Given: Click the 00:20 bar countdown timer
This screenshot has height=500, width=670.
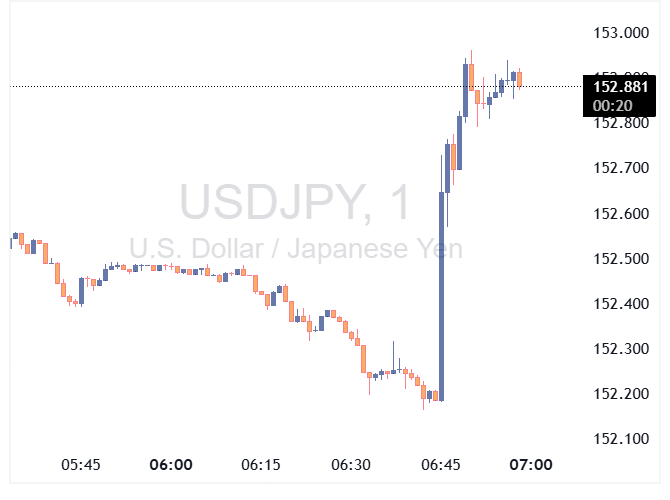Looking at the screenshot, I should tap(610, 104).
